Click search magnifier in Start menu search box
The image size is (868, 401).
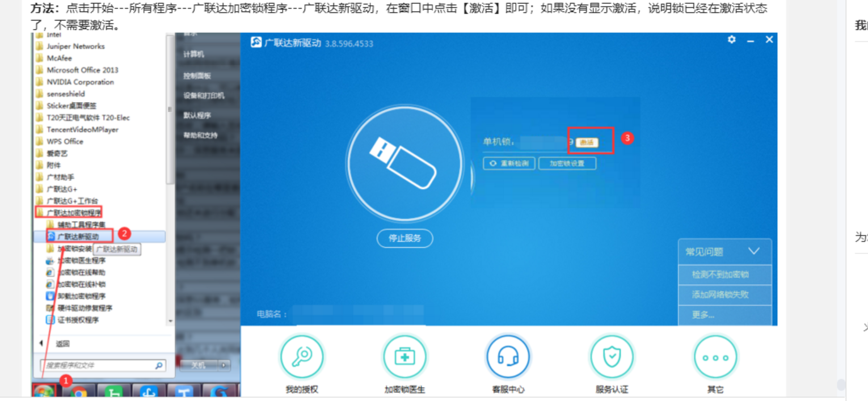tap(159, 366)
